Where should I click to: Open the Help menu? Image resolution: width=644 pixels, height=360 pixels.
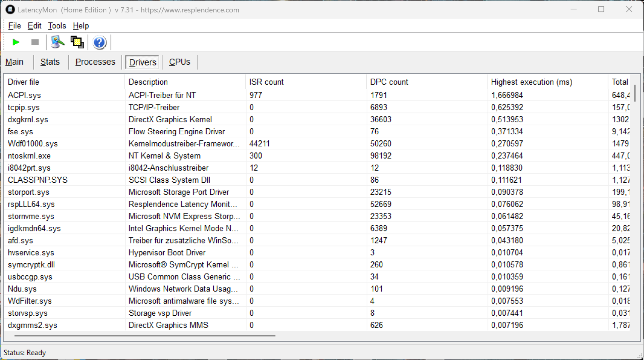pos(81,26)
